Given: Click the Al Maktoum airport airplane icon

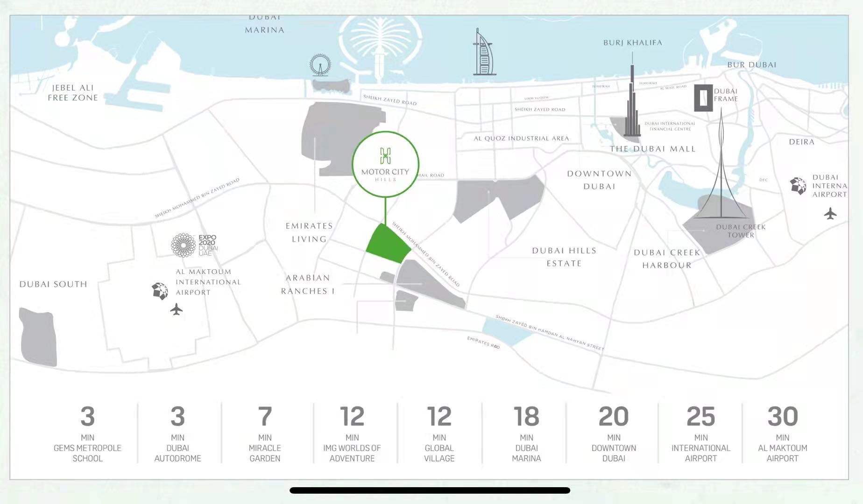Looking at the screenshot, I should pyautogui.click(x=176, y=309).
